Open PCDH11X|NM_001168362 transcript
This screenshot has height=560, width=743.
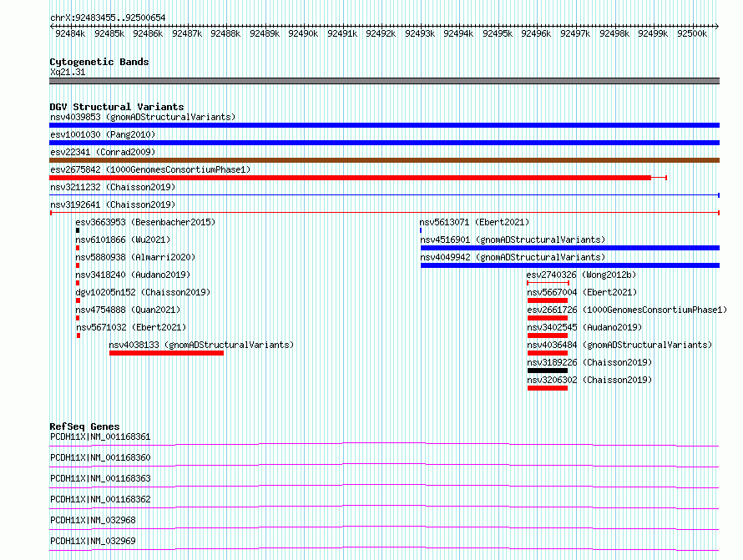pyautogui.click(x=100, y=499)
